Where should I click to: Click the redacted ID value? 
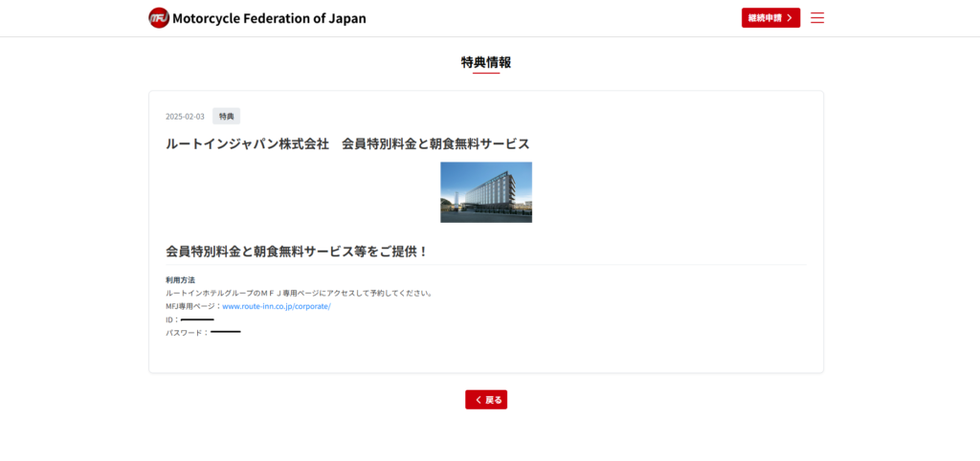pyautogui.click(x=197, y=319)
